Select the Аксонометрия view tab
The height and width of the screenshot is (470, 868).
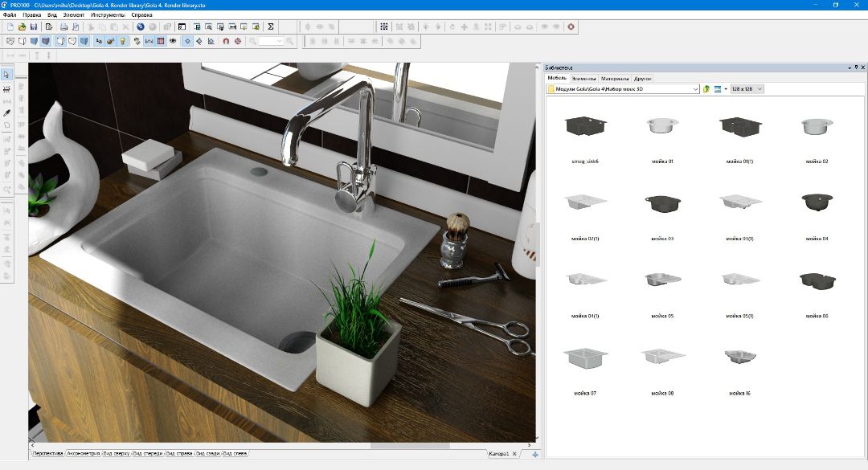coord(84,454)
